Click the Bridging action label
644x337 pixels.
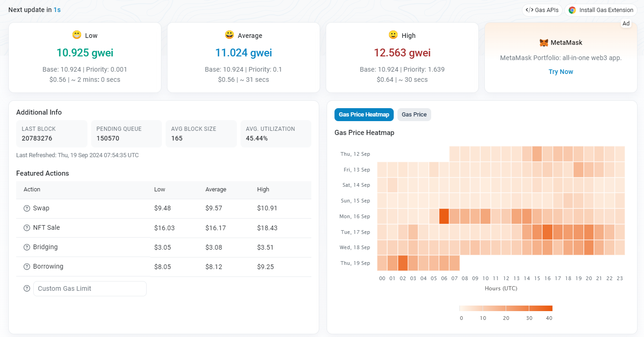[45, 247]
